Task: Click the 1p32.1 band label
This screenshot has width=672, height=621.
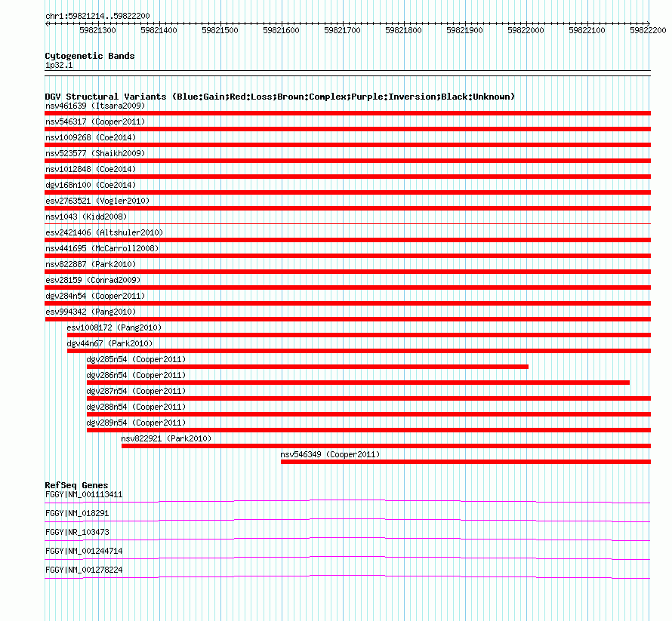Action: [59, 66]
